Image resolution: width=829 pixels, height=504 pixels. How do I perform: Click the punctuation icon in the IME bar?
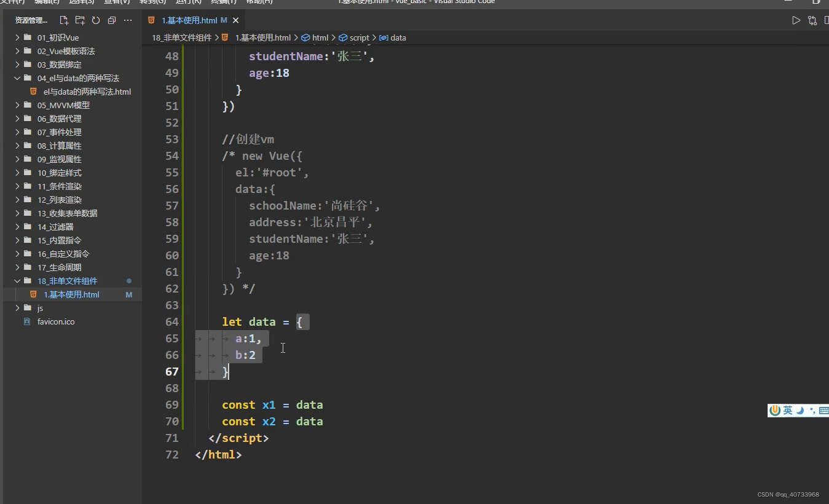coord(812,411)
